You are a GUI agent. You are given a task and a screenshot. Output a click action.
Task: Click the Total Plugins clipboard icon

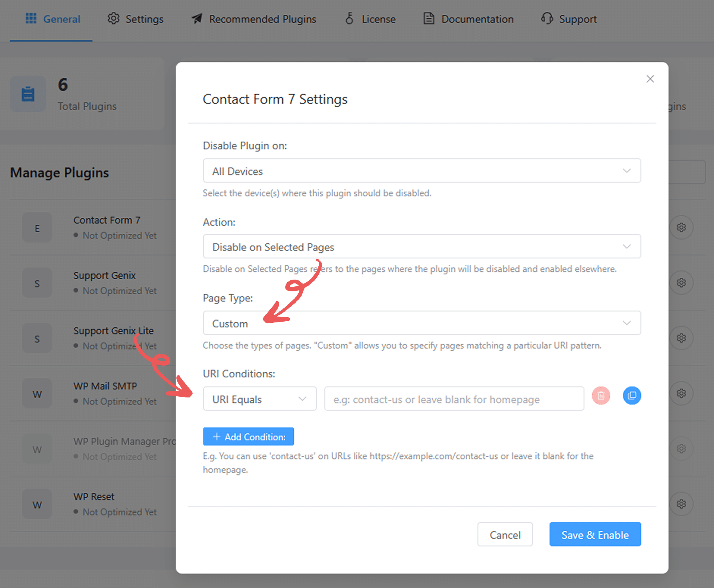point(28,94)
